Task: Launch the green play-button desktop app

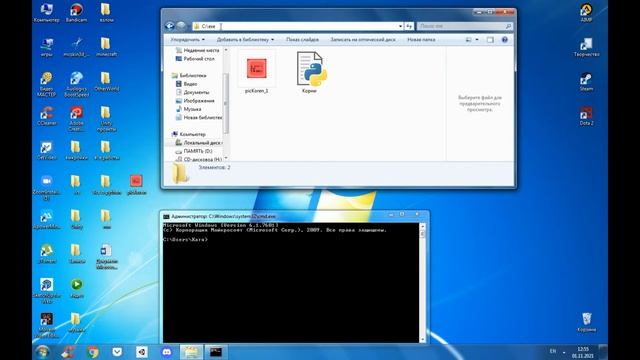Action: tap(76, 287)
